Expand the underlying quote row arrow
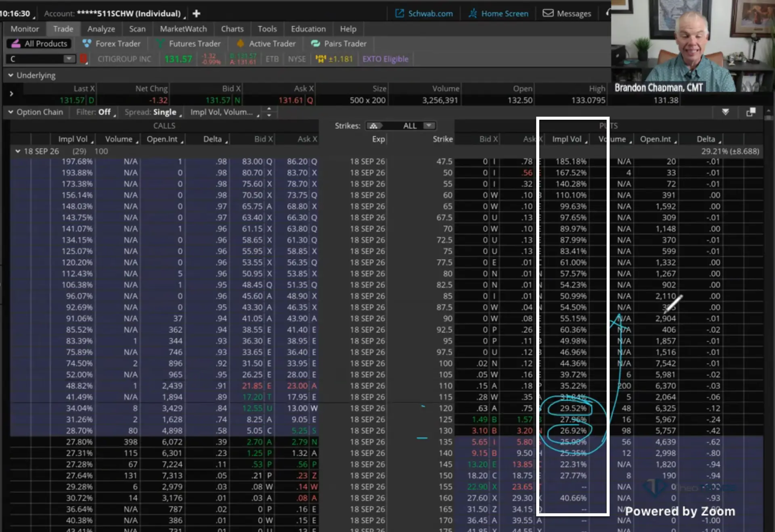The height and width of the screenshot is (532, 775). (11, 94)
